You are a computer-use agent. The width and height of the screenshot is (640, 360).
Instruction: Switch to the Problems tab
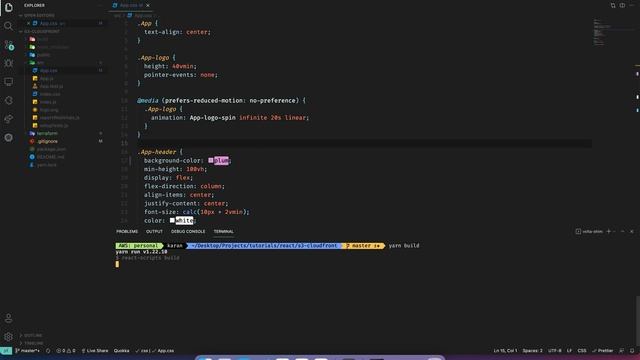click(x=127, y=231)
